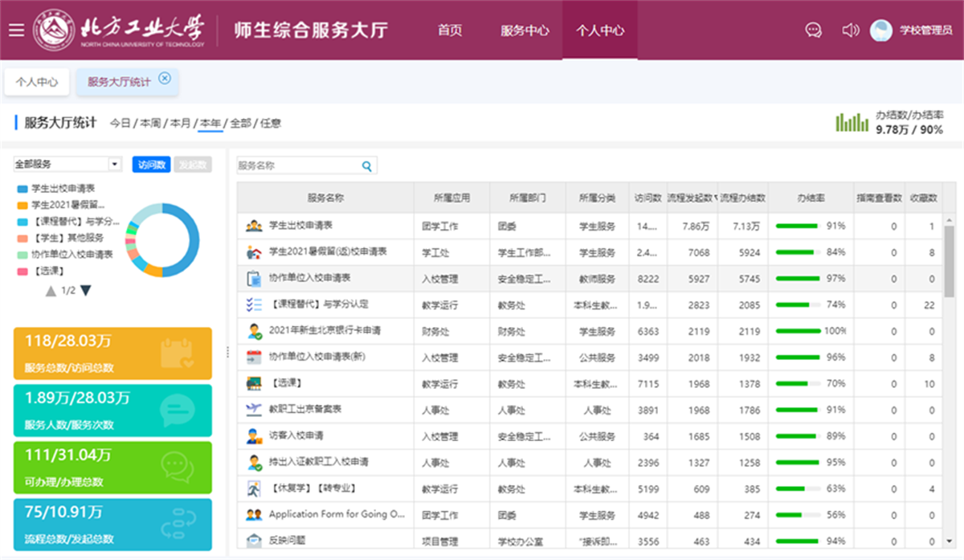The image size is (964, 560).
Task: Open 服务中心 in top navigation
Action: click(525, 31)
